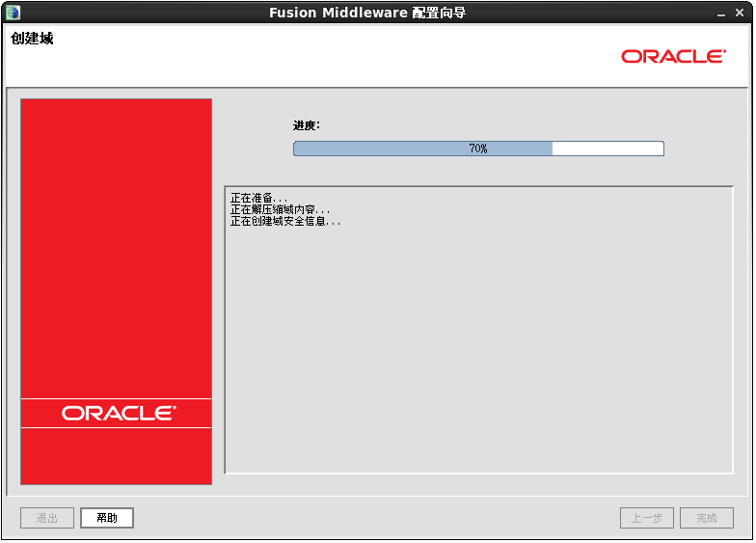Click the log line 正在解压缩域内容...
The height and width of the screenshot is (543, 756).
click(x=281, y=210)
